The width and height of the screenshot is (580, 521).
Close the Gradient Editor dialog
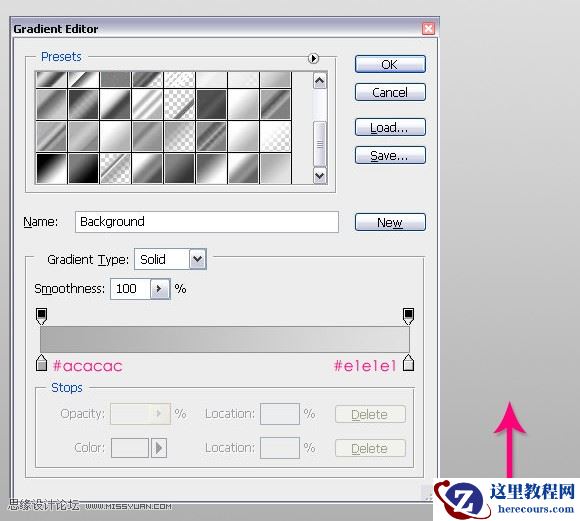pyautogui.click(x=428, y=28)
